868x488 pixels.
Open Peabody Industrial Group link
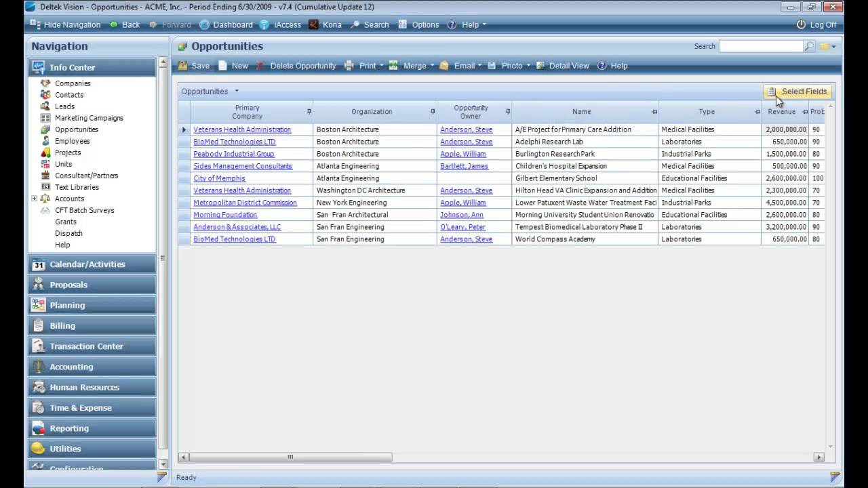click(234, 154)
